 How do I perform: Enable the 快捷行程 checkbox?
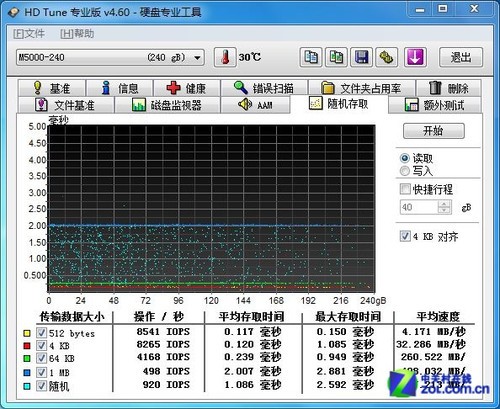click(x=405, y=189)
